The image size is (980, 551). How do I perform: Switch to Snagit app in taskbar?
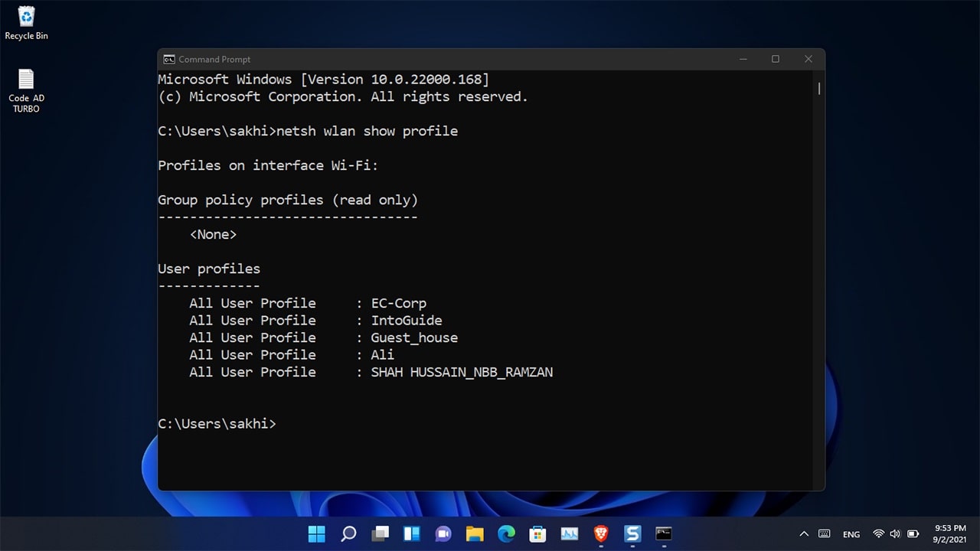coord(632,533)
